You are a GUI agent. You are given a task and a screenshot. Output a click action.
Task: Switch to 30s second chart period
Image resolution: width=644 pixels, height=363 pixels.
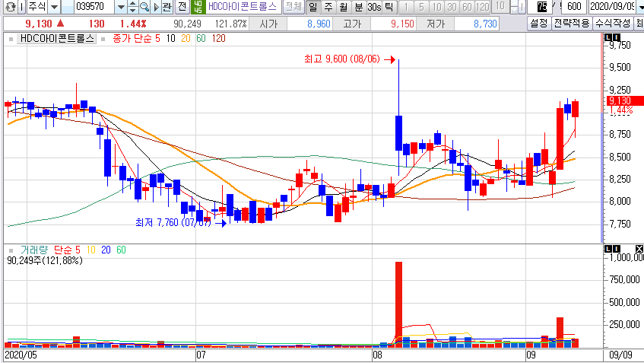point(374,7)
